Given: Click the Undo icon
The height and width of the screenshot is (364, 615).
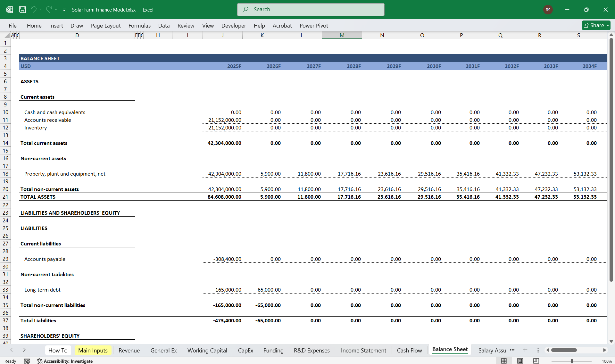Looking at the screenshot, I should (x=34, y=10).
